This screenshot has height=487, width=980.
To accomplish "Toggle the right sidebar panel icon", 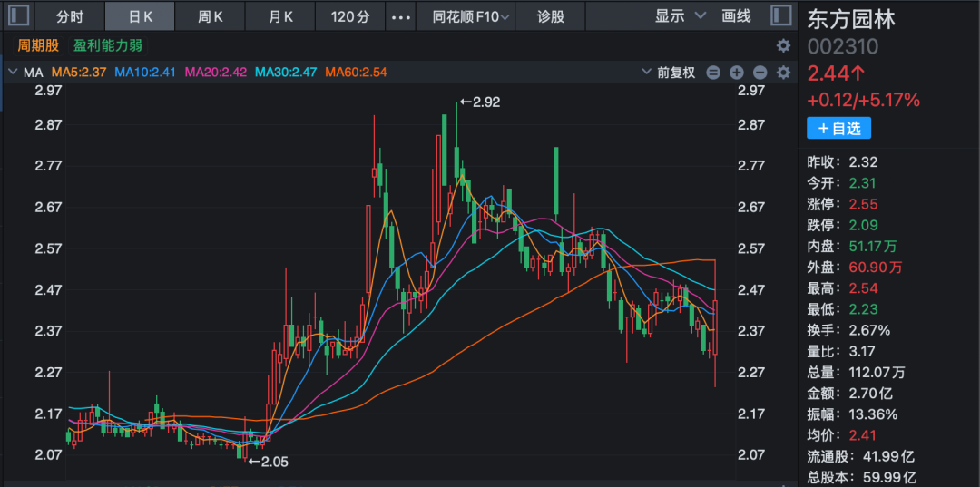I will click(x=780, y=15).
